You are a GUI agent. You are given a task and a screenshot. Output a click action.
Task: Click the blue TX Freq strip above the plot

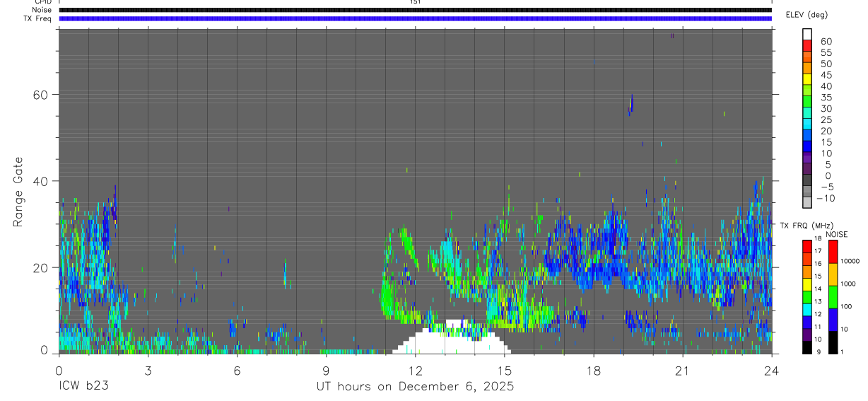point(415,18)
